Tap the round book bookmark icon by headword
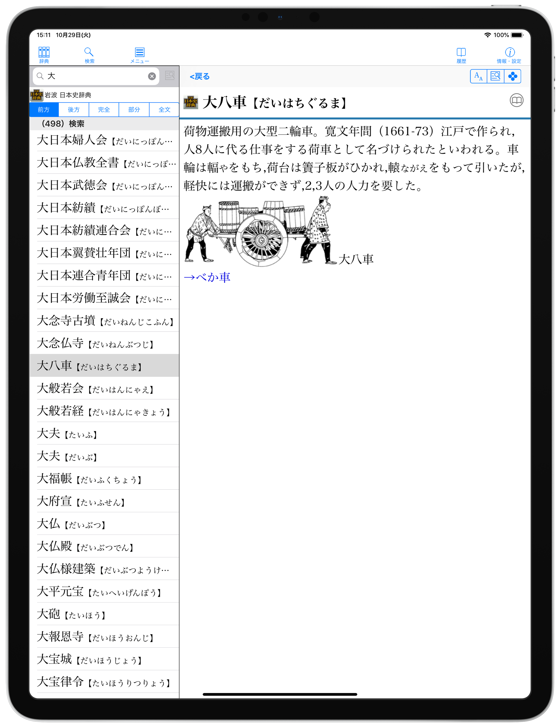This screenshot has width=560, height=728. pyautogui.click(x=516, y=100)
